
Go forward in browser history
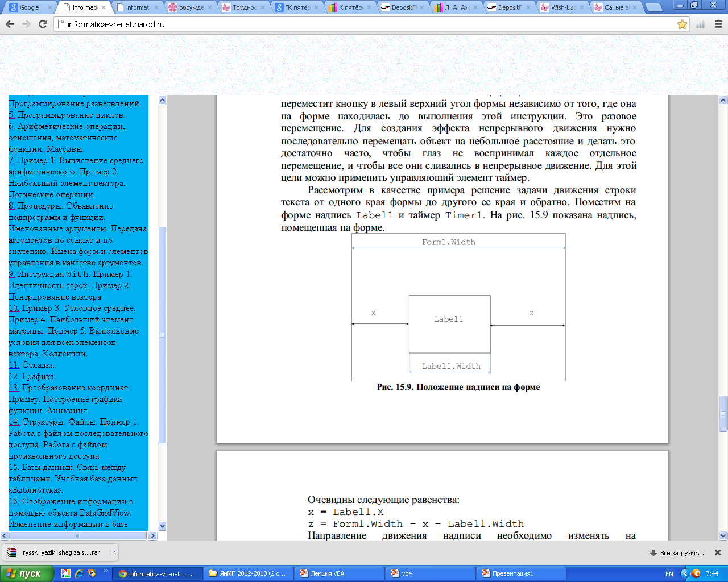26,24
